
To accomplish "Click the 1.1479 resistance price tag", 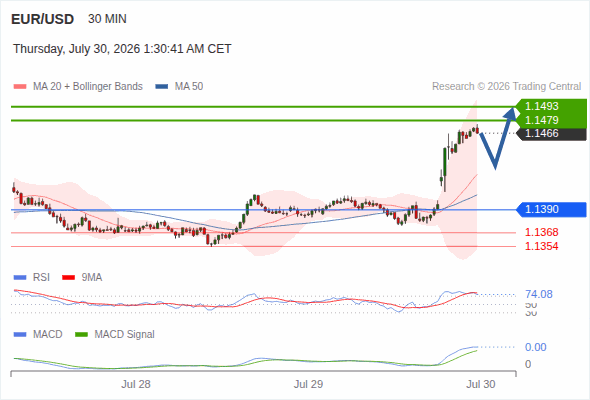I will point(551,120).
